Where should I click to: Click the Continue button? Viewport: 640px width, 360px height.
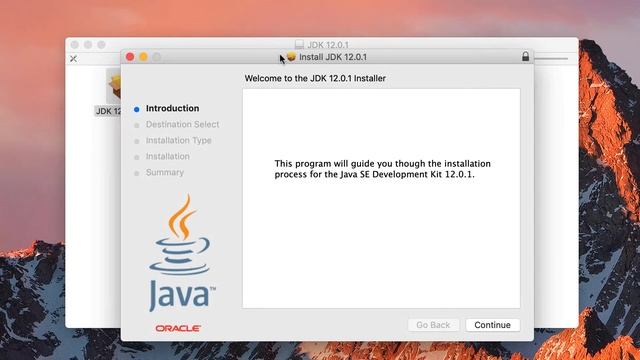tap(493, 325)
